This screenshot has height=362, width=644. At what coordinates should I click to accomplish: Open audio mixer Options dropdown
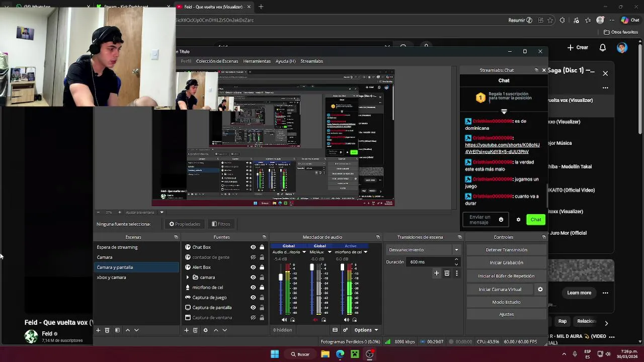coord(366,330)
